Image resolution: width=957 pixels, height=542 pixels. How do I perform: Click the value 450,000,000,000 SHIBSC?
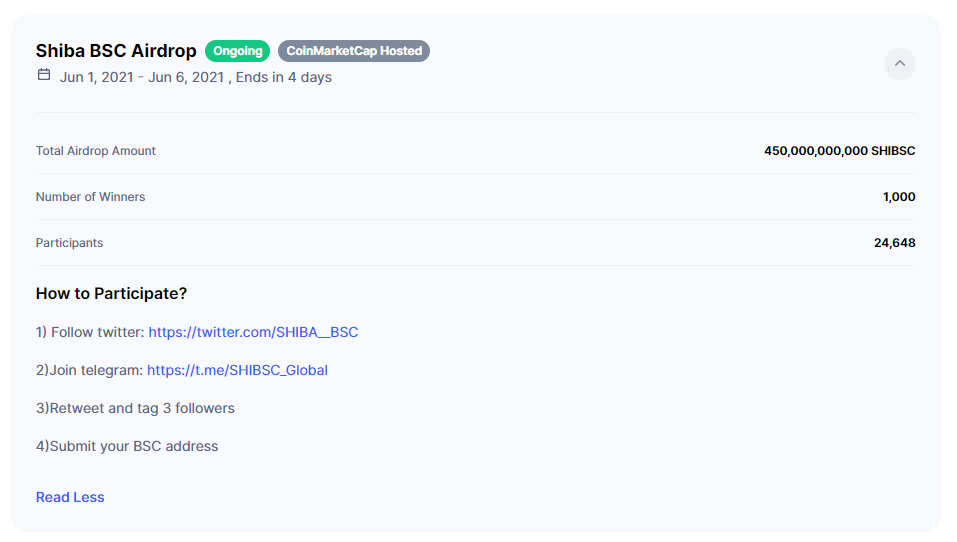pos(840,151)
